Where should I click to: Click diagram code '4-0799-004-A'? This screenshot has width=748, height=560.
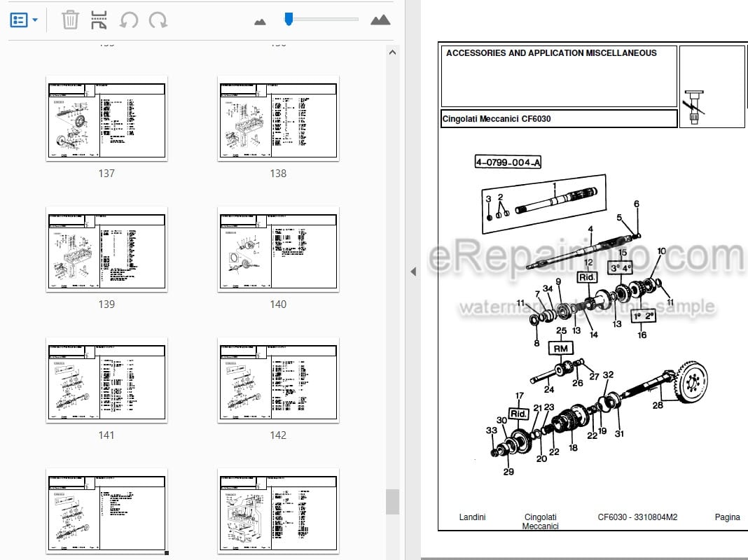point(508,162)
